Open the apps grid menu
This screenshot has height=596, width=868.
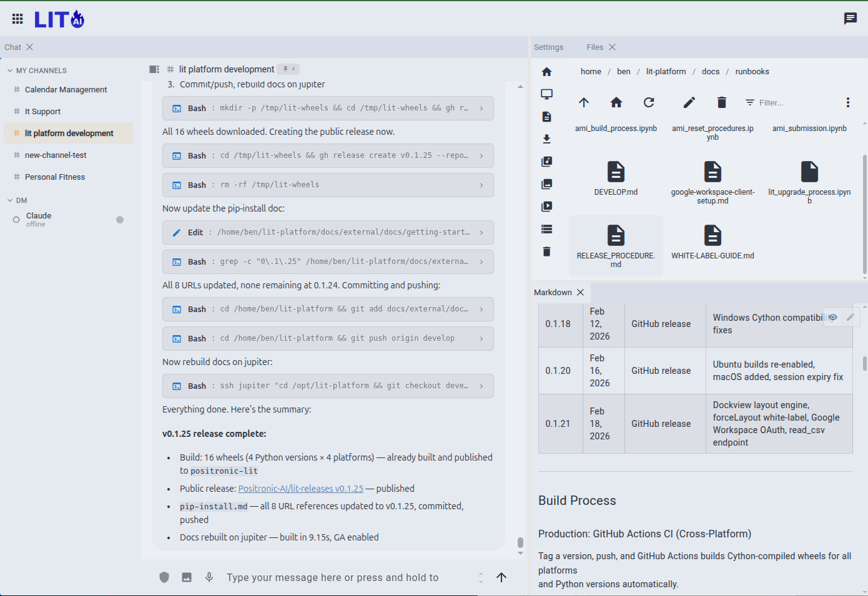point(17,19)
